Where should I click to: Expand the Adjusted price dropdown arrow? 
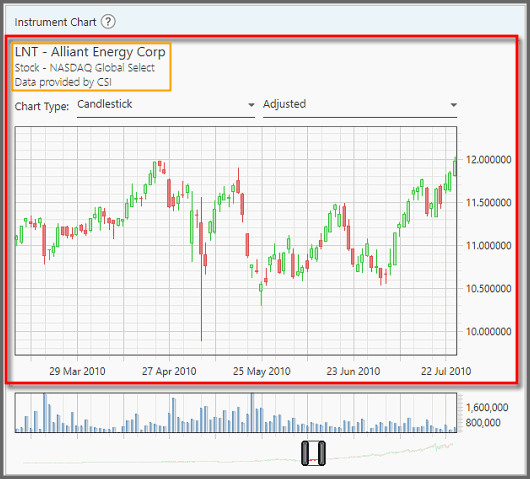(454, 105)
